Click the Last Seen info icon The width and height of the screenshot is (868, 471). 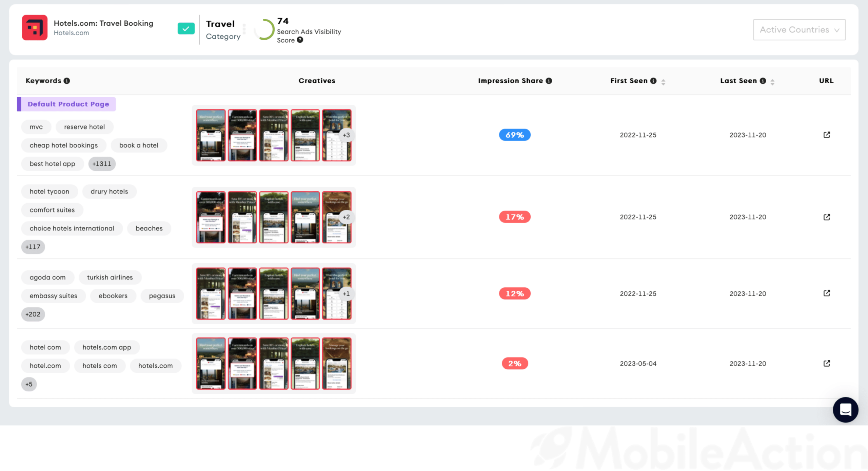pyautogui.click(x=763, y=81)
